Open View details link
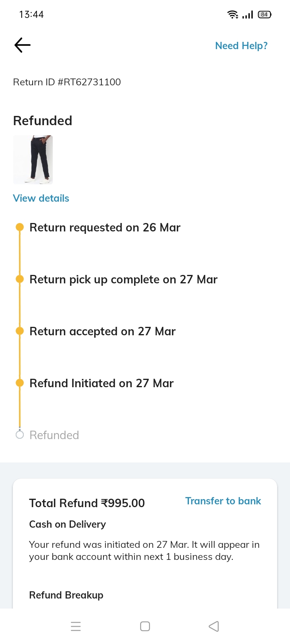 click(x=41, y=198)
